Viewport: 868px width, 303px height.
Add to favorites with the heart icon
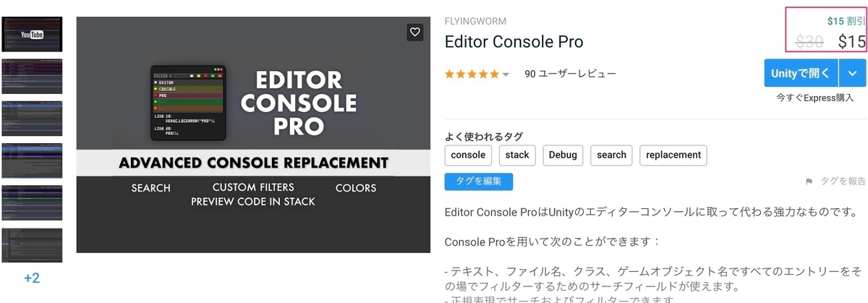tap(414, 32)
